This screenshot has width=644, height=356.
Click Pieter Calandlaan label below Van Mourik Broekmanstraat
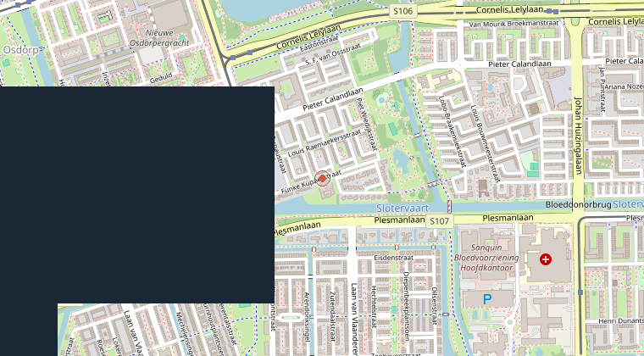coord(519,64)
